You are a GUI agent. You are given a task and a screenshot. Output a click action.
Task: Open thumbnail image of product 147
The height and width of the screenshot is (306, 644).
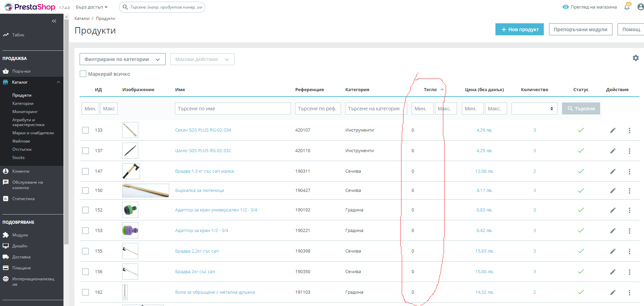tap(131, 171)
